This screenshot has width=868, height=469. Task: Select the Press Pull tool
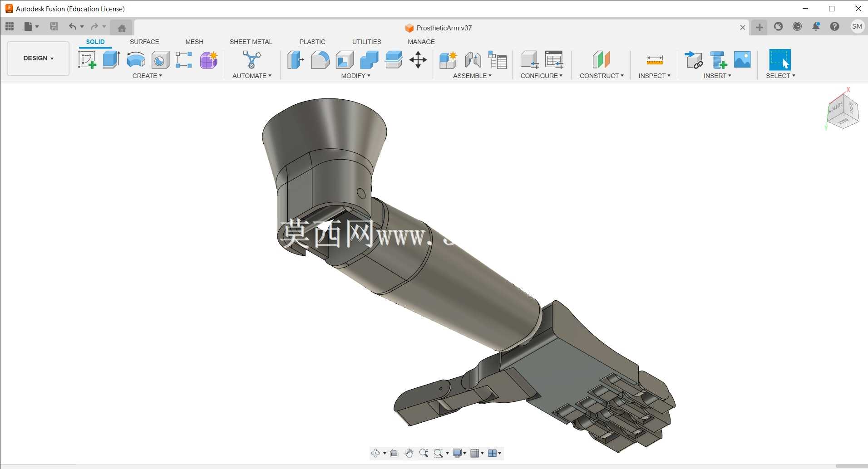point(296,59)
